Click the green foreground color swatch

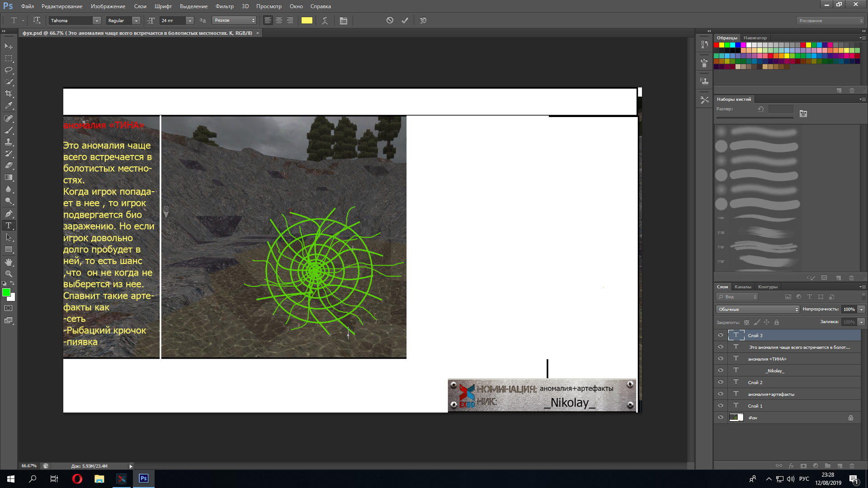point(6,293)
